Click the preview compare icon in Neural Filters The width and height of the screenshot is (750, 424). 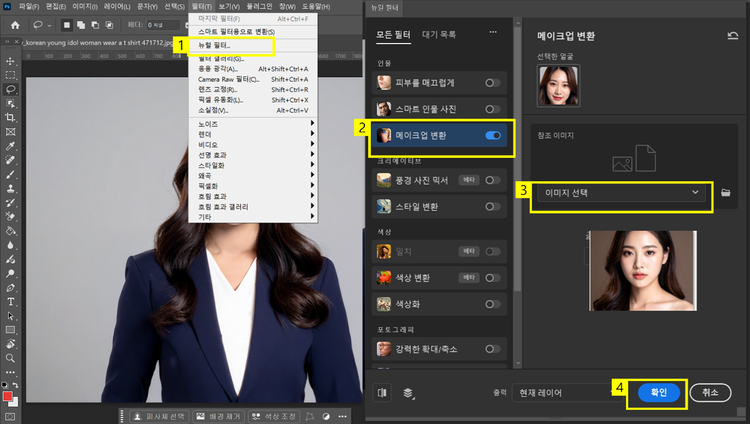pos(382,393)
